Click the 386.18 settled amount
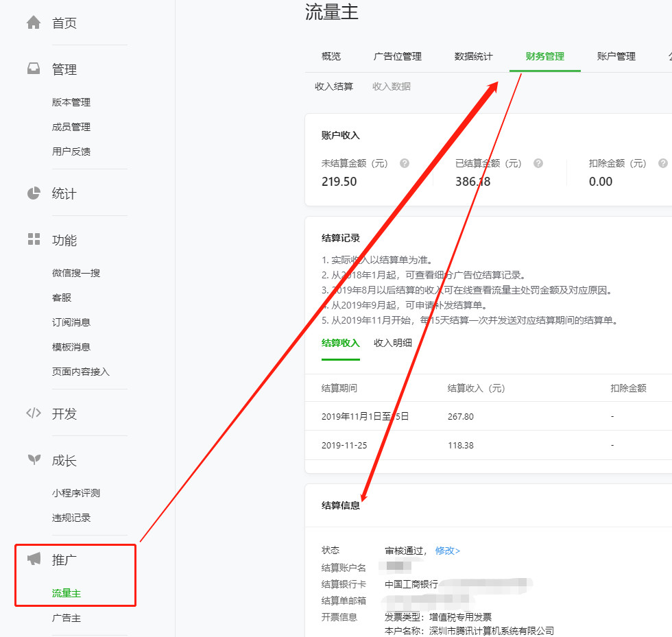 472,182
